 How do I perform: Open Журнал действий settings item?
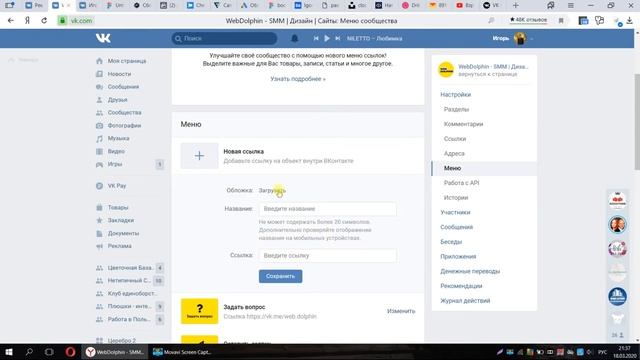(465, 300)
